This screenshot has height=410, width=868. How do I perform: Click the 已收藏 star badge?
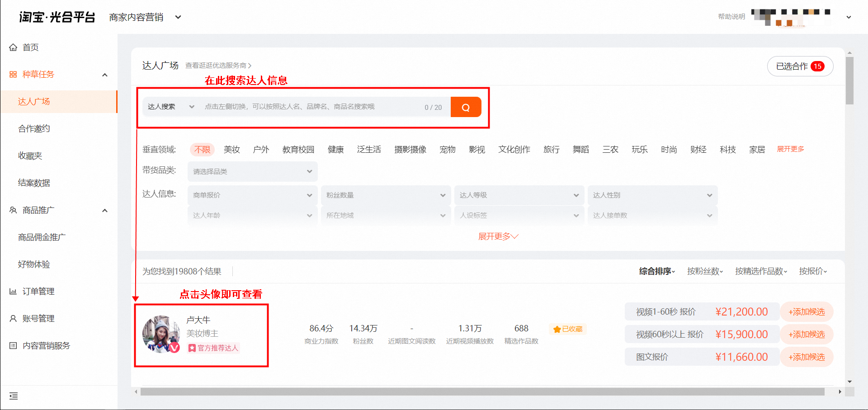point(568,329)
